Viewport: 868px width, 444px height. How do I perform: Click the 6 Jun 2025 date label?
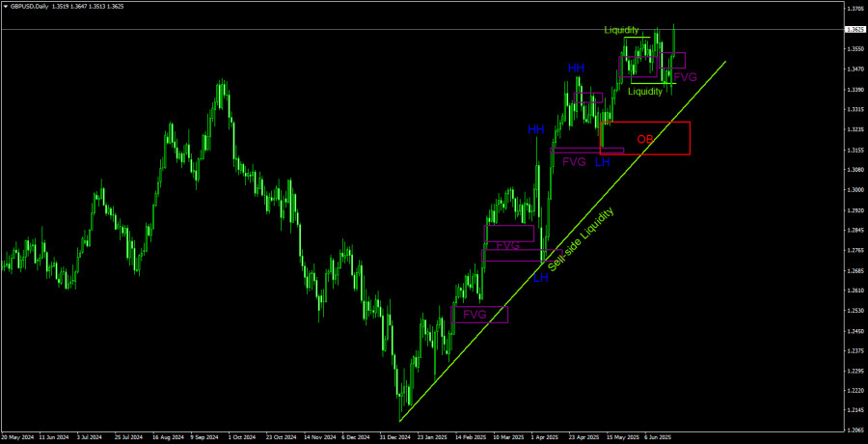click(658, 437)
